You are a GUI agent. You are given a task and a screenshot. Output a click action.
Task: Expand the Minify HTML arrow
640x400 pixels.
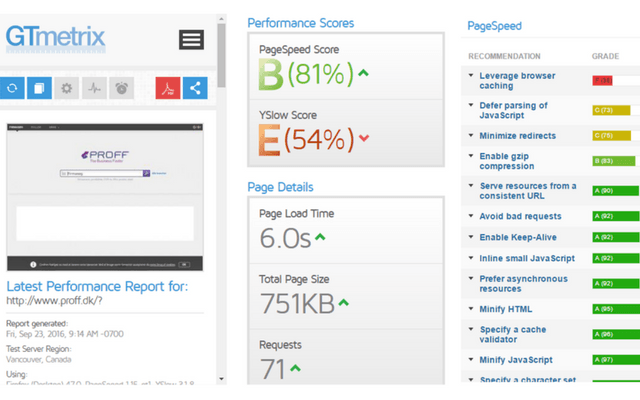pyautogui.click(x=471, y=309)
